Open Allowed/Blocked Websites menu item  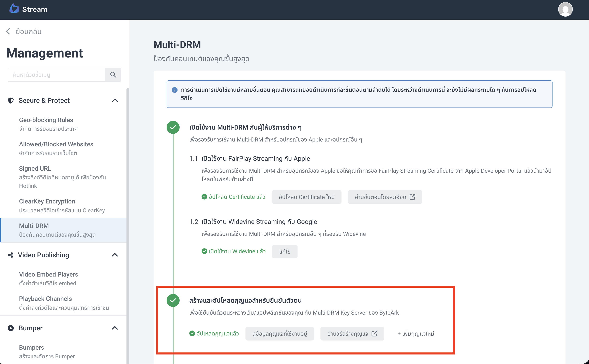click(63, 148)
